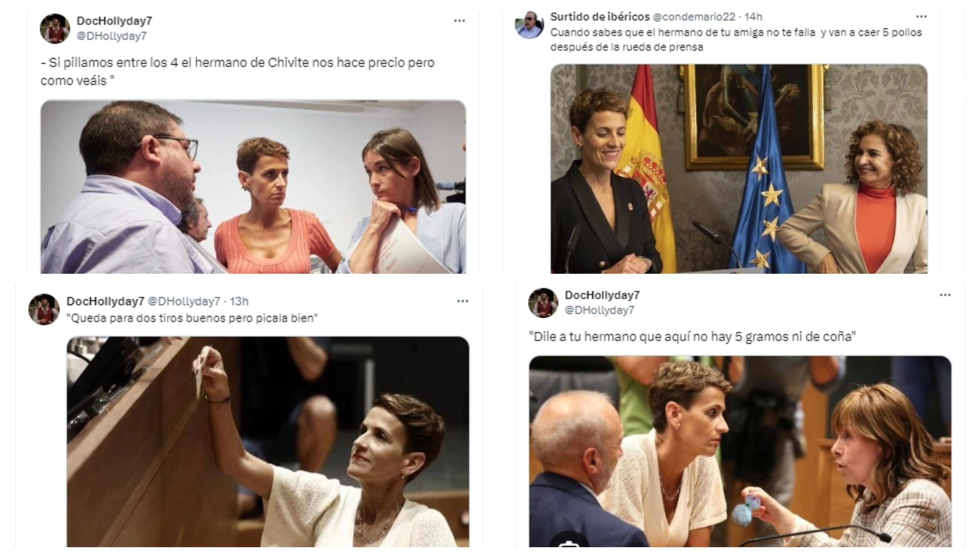
Task: Open the Surtido de ibéricos profile name
Action: [600, 17]
